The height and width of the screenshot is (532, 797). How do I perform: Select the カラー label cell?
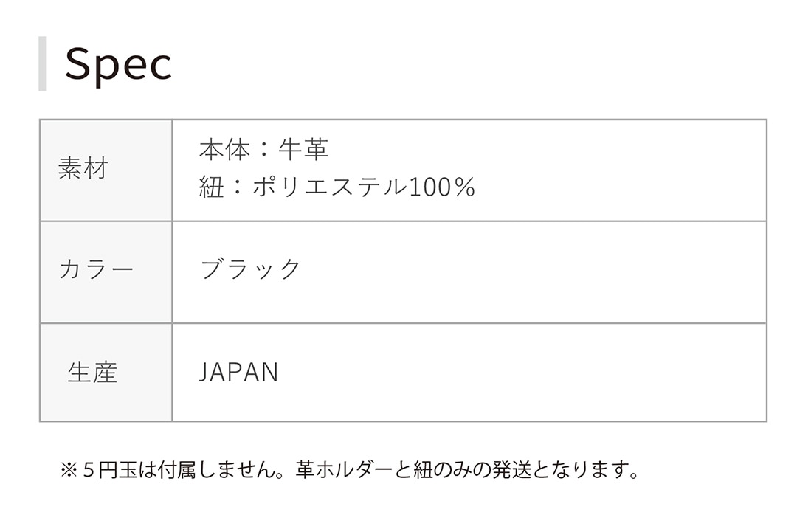(96, 269)
